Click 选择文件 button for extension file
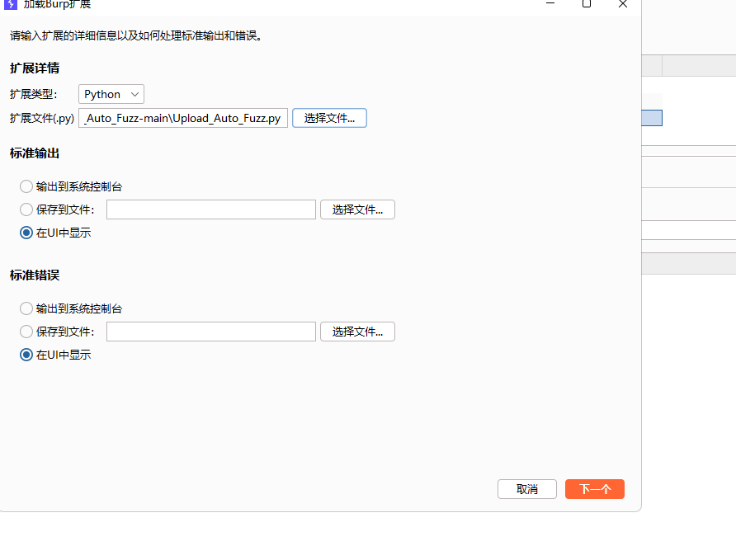Viewport: 736px width, 560px height. tap(329, 118)
